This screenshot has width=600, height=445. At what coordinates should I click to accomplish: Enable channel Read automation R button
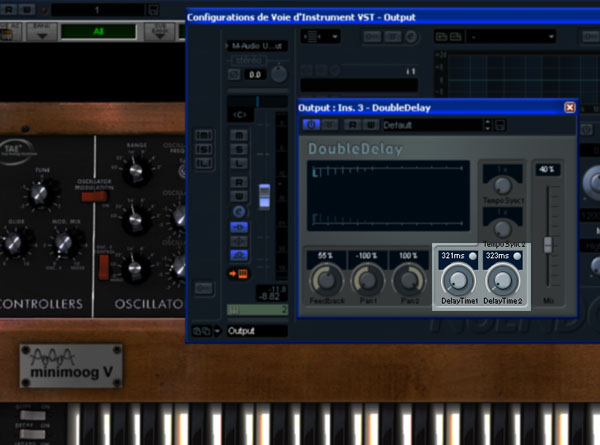pyautogui.click(x=239, y=182)
